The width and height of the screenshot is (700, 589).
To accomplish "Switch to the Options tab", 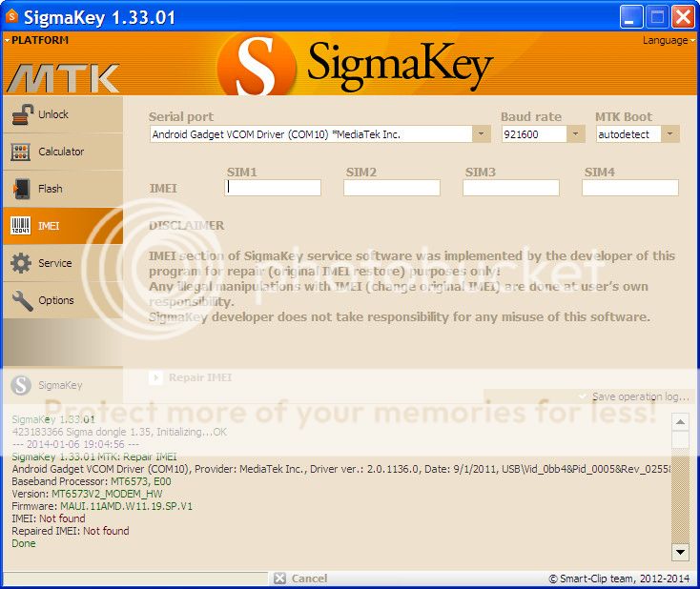I will 63,300.
